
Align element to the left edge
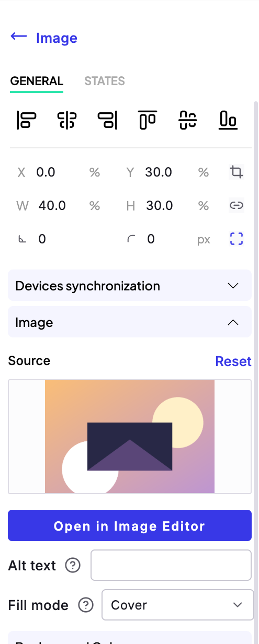coord(26,120)
